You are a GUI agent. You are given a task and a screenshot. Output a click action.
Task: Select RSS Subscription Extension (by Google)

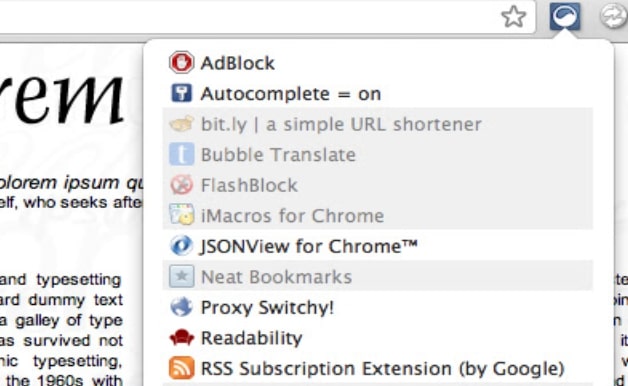click(x=378, y=368)
